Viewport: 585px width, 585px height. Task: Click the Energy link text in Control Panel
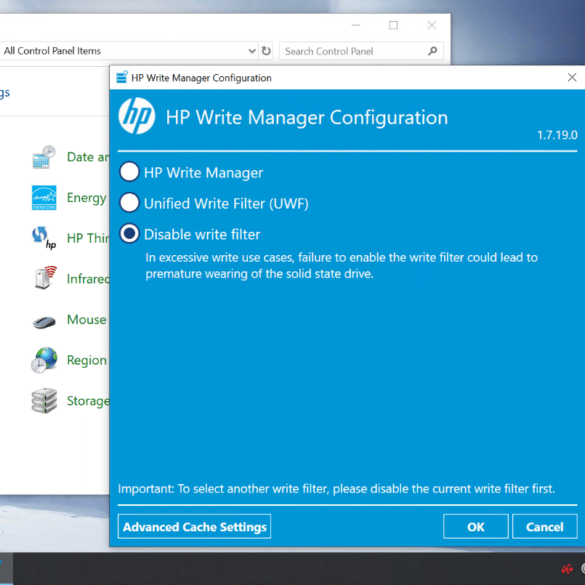point(87,198)
